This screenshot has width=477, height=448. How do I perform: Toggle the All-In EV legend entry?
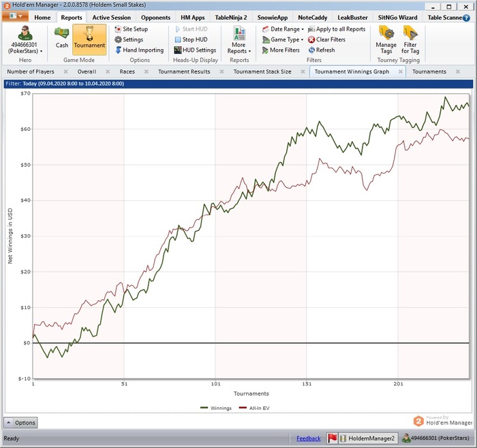tap(254, 408)
